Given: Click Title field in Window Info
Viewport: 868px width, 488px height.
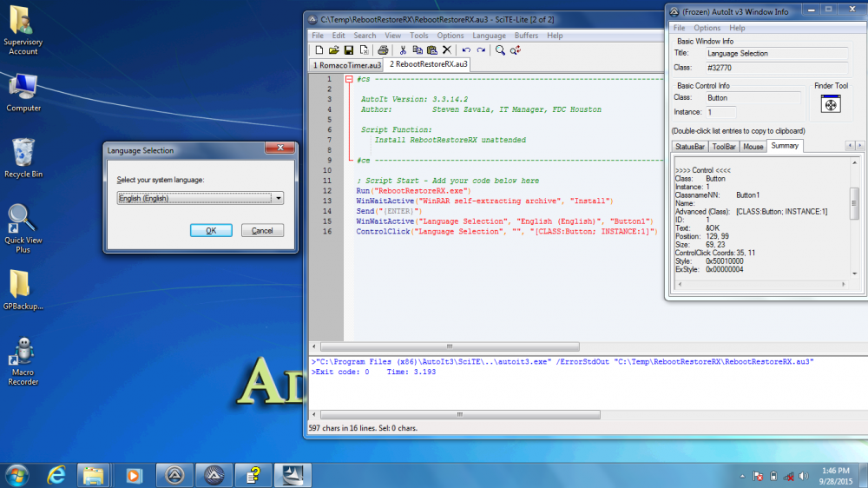Looking at the screenshot, I should (x=776, y=54).
